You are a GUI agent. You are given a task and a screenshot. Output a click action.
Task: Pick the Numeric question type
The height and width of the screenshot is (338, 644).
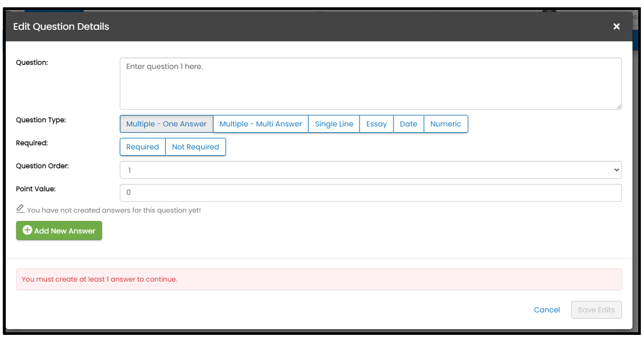[x=446, y=124]
